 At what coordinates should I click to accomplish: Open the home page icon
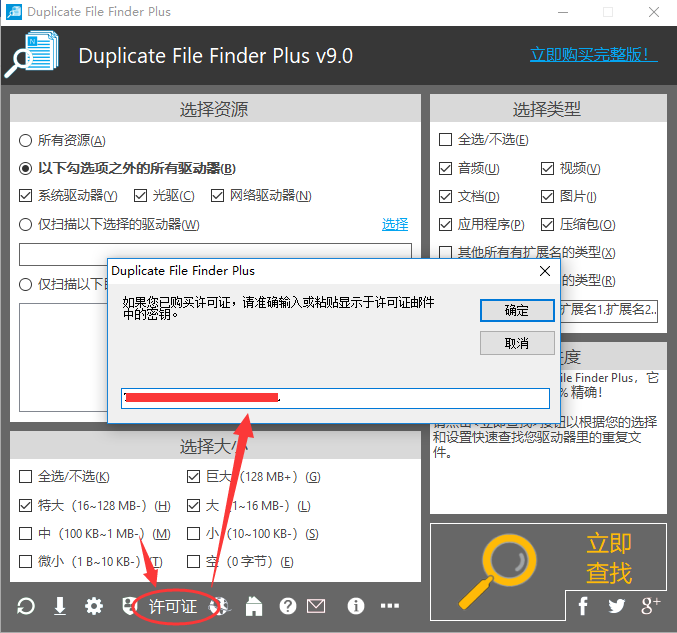pyautogui.click(x=255, y=606)
